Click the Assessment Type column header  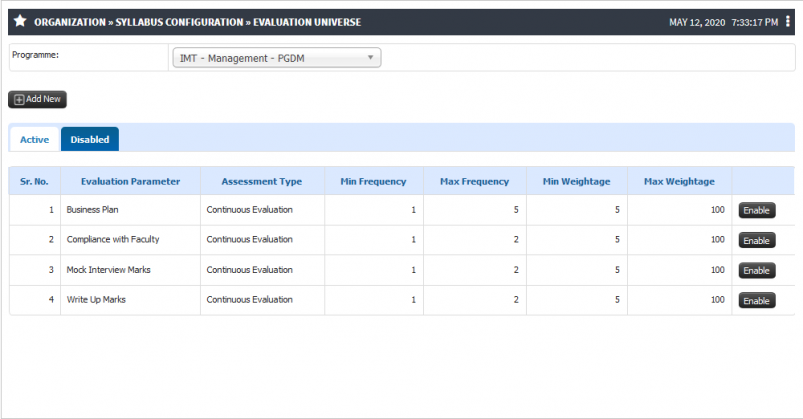[262, 181]
